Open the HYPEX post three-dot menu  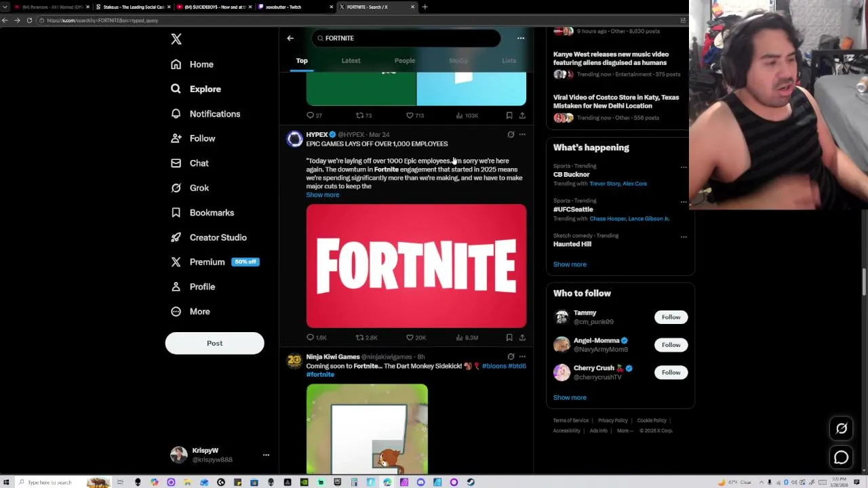click(522, 135)
